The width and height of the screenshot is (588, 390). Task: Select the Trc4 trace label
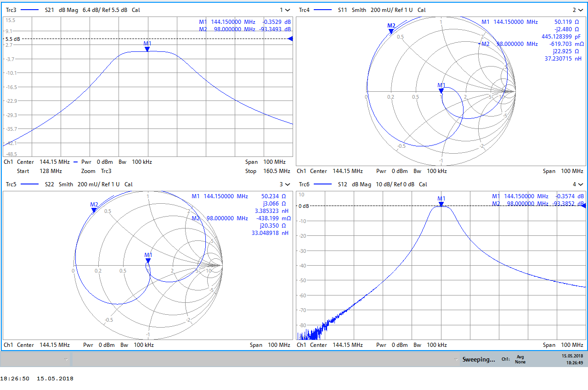point(304,10)
